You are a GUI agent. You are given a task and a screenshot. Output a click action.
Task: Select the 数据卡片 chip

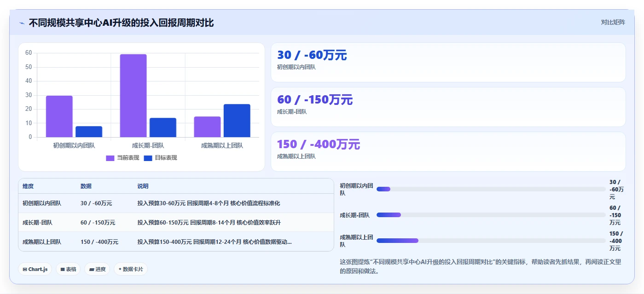[x=131, y=269]
